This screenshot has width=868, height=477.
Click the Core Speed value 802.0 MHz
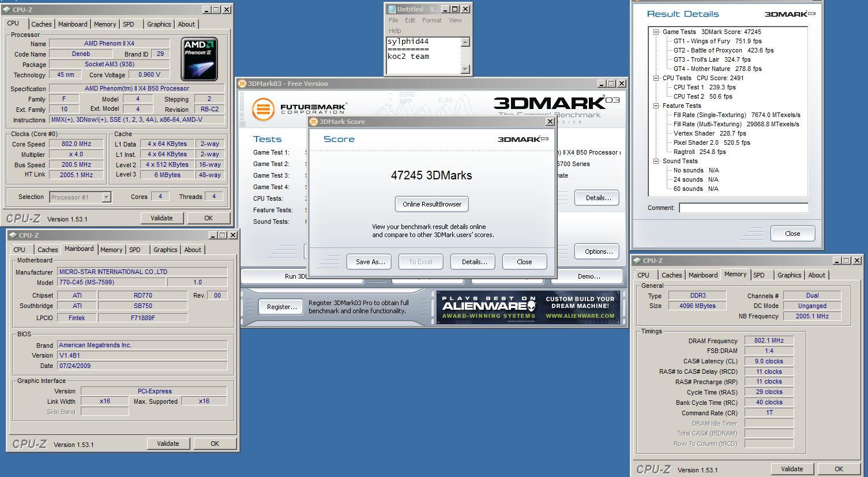[76, 144]
